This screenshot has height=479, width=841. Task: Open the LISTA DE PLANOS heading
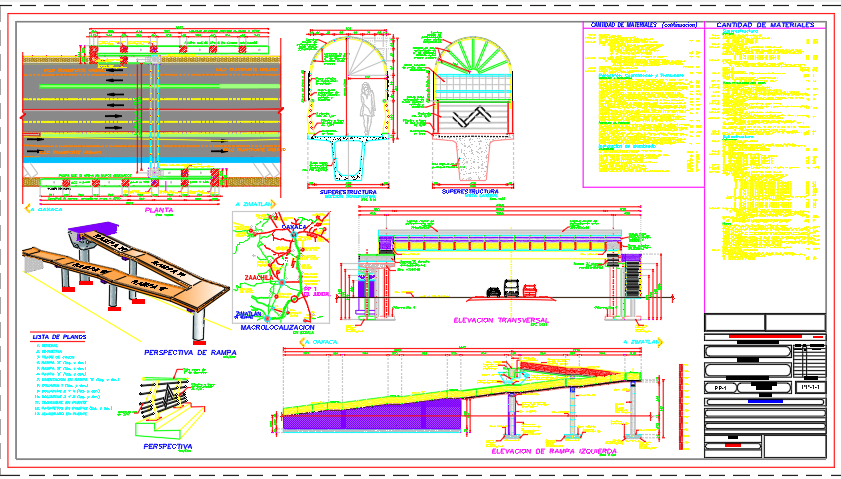[x=58, y=337]
